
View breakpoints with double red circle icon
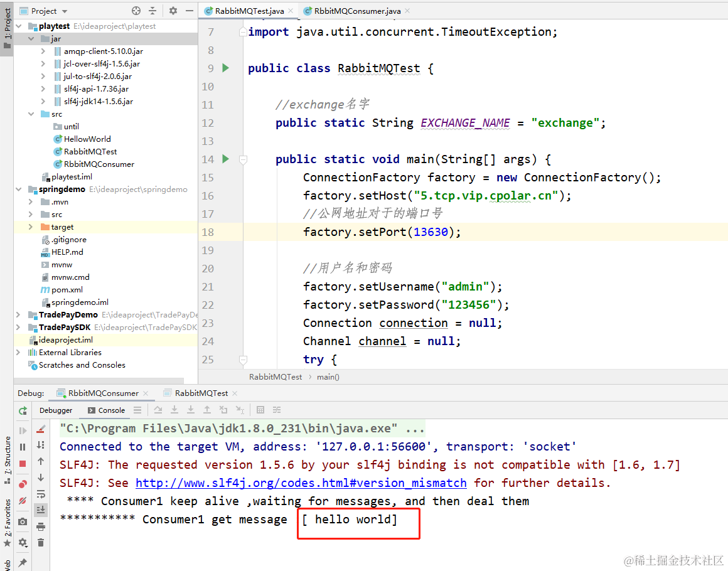[x=23, y=484]
